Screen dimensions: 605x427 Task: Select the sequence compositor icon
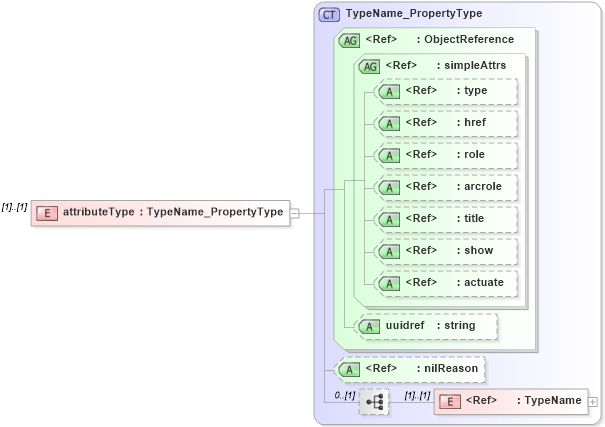(374, 402)
